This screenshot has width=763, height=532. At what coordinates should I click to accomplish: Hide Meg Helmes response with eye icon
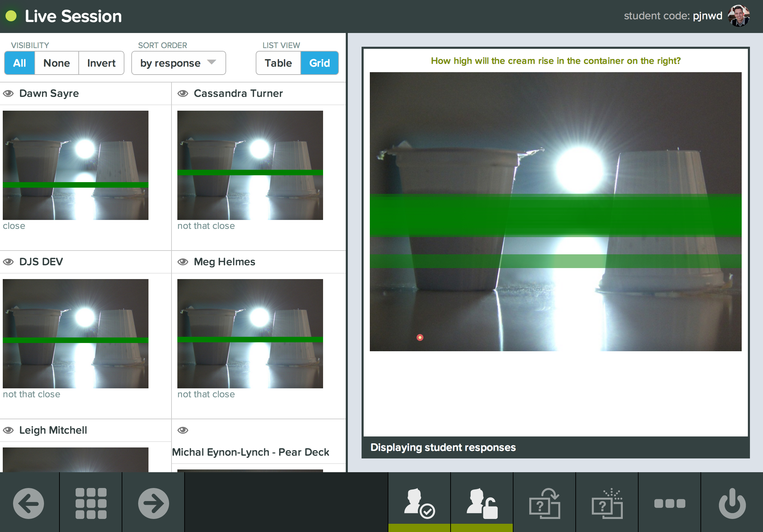(x=183, y=262)
